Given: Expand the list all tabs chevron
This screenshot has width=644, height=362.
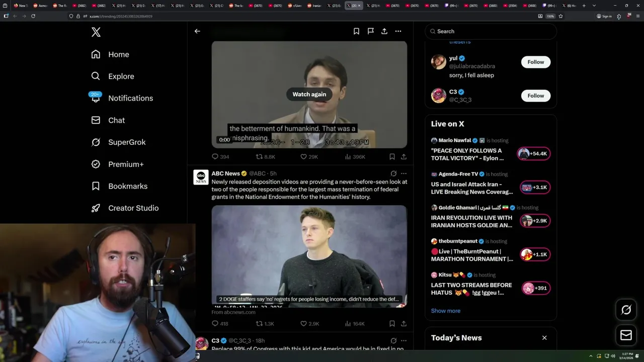Looking at the screenshot, I should pyautogui.click(x=594, y=6).
